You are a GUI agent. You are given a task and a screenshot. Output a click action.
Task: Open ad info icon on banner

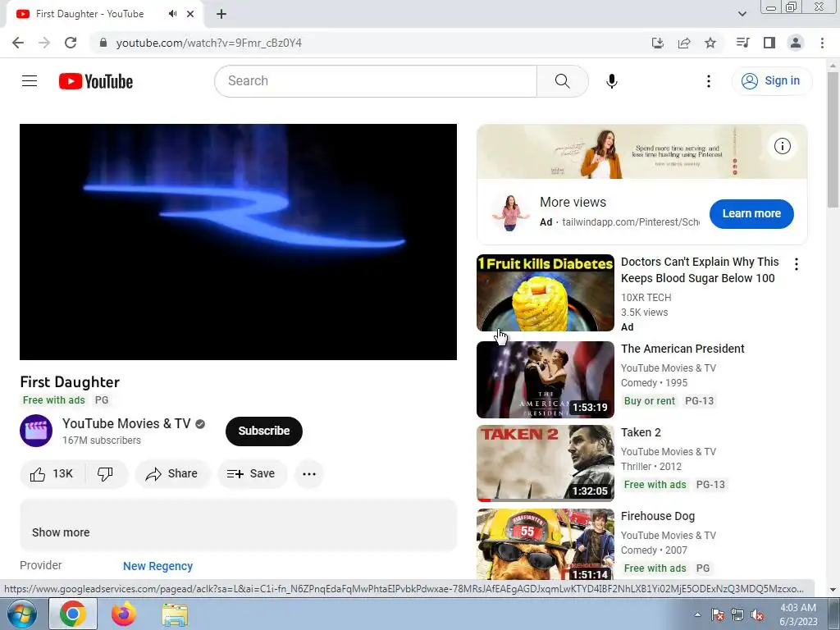pos(782,146)
